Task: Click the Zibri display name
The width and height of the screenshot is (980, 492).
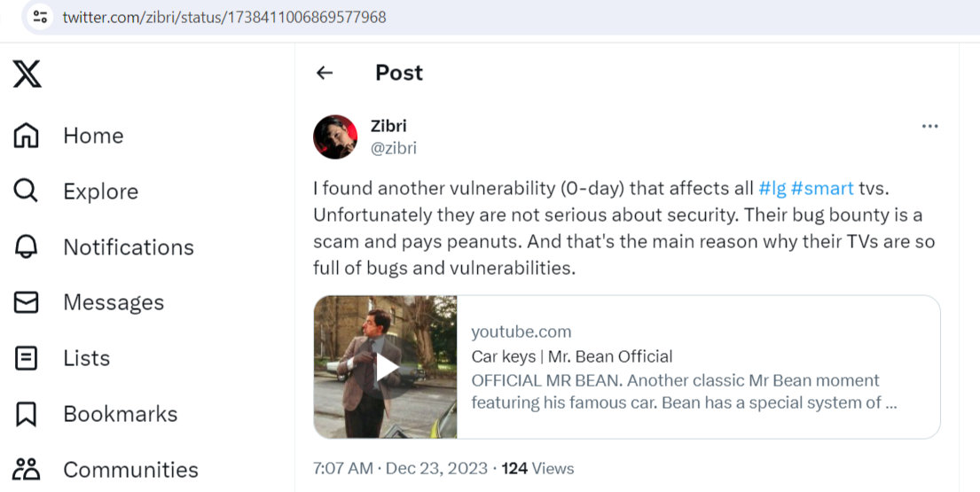Action: (388, 126)
